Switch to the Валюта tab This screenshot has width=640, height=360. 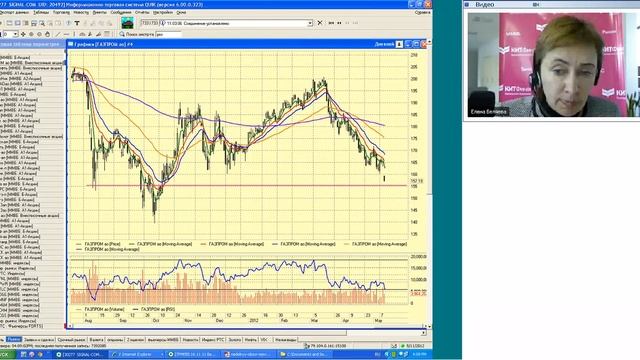click(96, 340)
